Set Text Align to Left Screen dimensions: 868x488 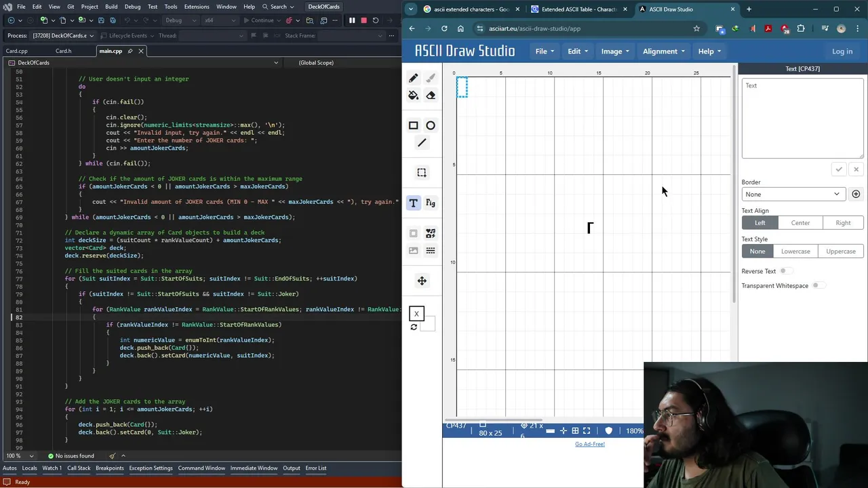point(759,223)
